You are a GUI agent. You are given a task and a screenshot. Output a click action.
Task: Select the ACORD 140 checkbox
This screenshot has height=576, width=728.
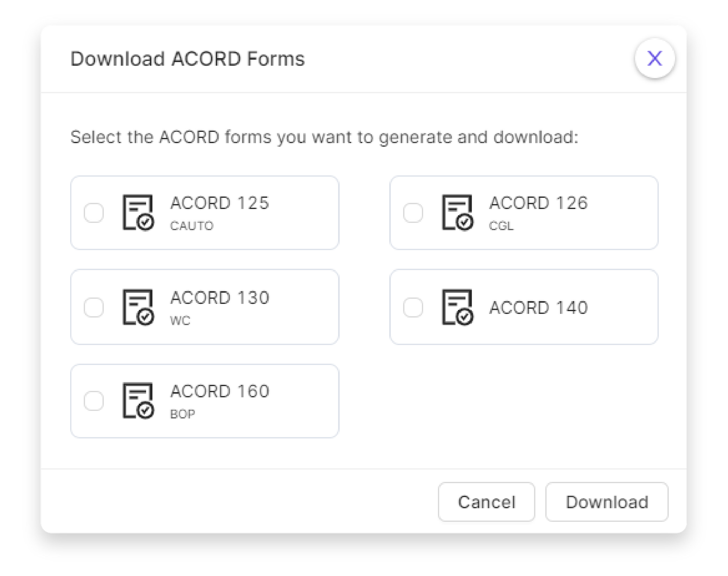pos(413,307)
